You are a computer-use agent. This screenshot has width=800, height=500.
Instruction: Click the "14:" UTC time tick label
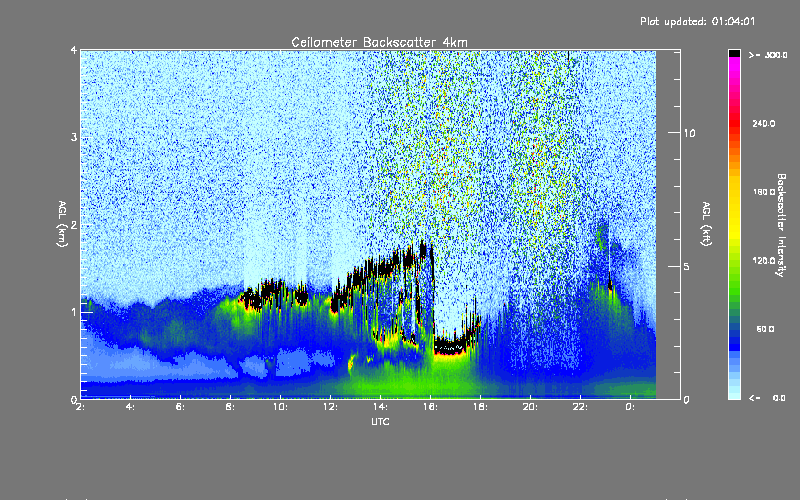(x=380, y=407)
